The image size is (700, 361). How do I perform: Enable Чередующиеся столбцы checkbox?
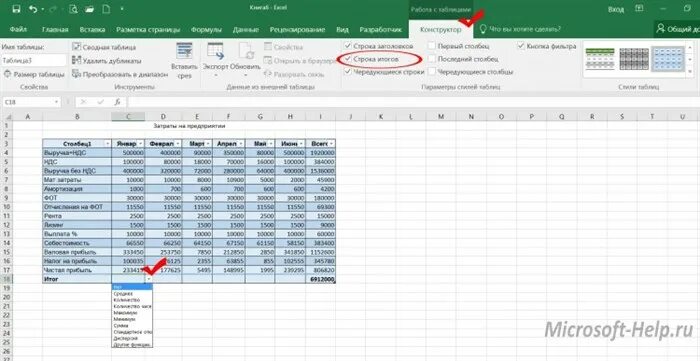[432, 71]
